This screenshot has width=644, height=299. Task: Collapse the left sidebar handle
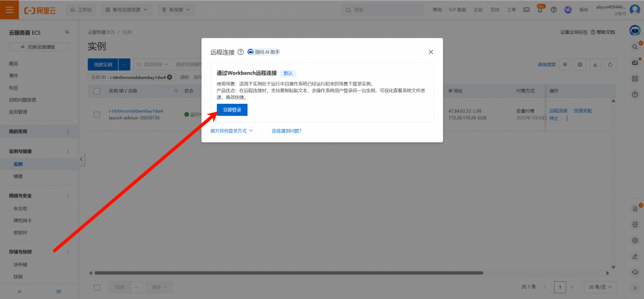(x=82, y=159)
